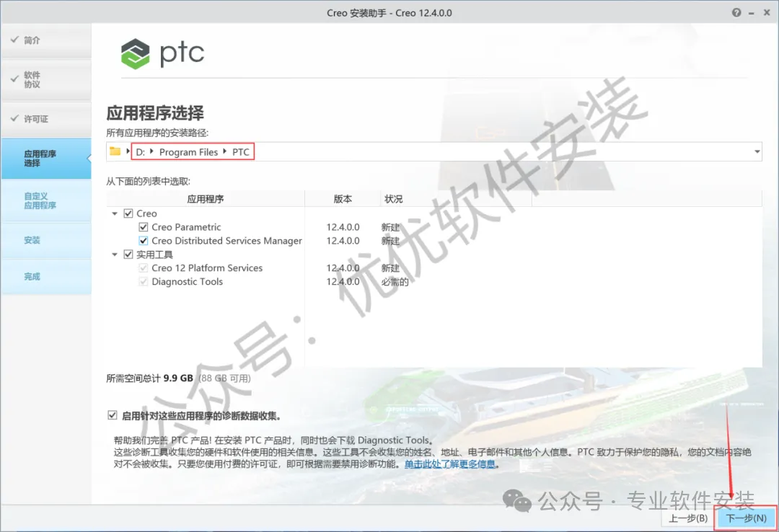Screen dimensions: 779x532
Task: Uncheck Creo Distributed Services Manager checkbox
Action: [144, 241]
